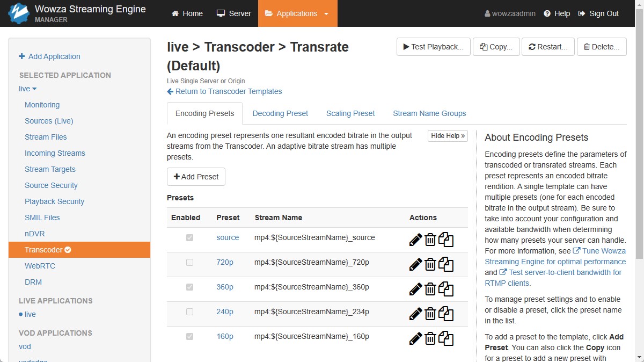The image size is (644, 362).
Task: Switch to the Decoding Preset tab
Action: point(280,113)
